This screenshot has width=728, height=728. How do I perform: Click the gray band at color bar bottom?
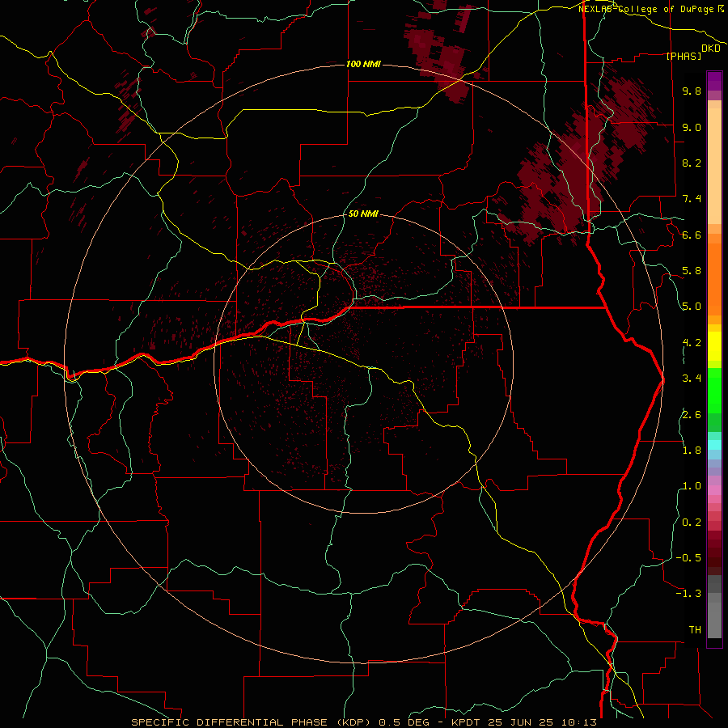coord(714,617)
